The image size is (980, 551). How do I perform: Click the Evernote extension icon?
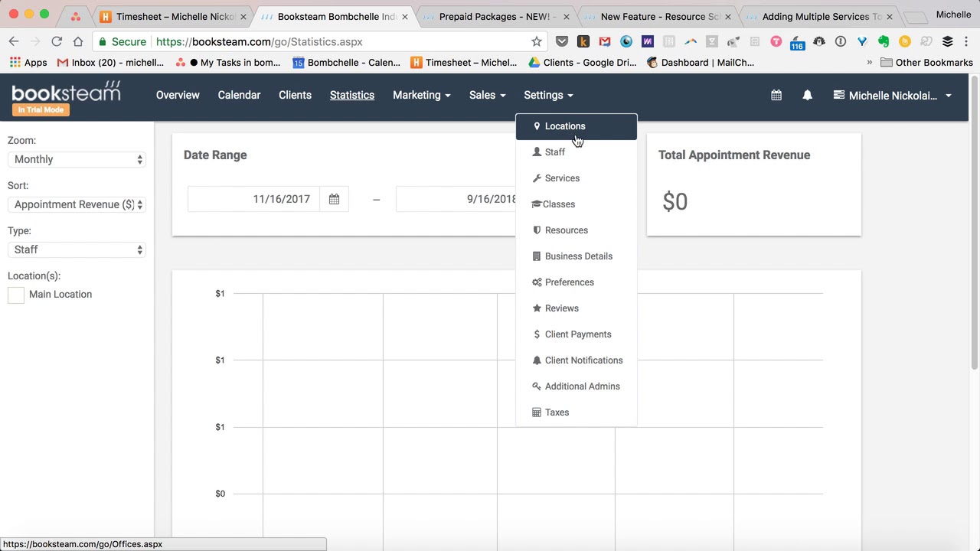point(884,41)
